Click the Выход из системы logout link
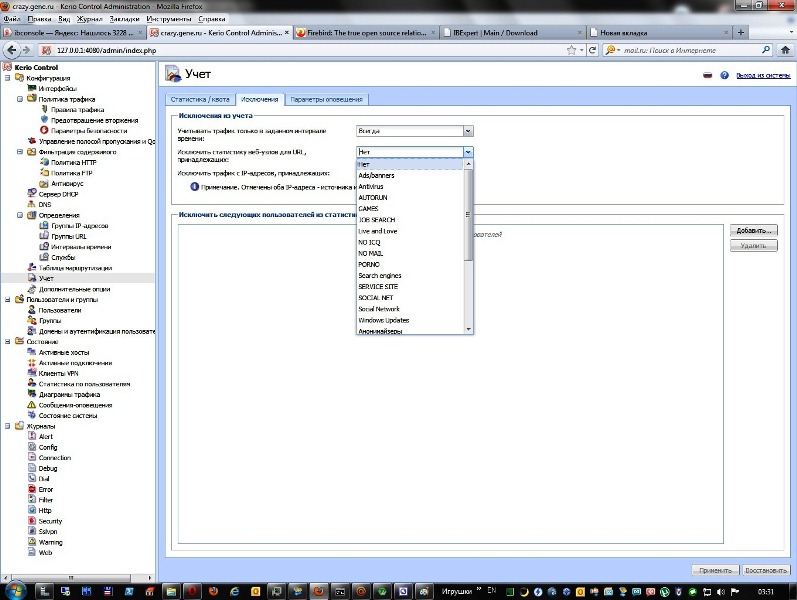The image size is (797, 600). tap(762, 75)
